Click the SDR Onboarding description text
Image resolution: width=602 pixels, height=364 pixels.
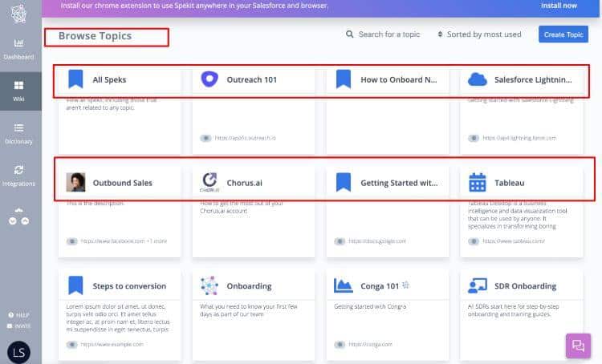point(514,310)
